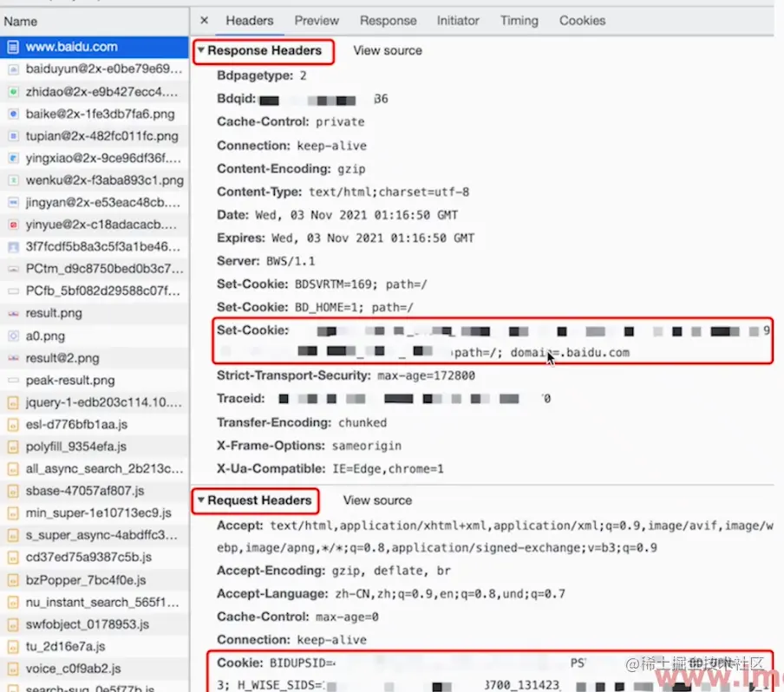The image size is (784, 692).
Task: Click image icon of PCfb_5bf082d29588c07f request
Action: [14, 291]
